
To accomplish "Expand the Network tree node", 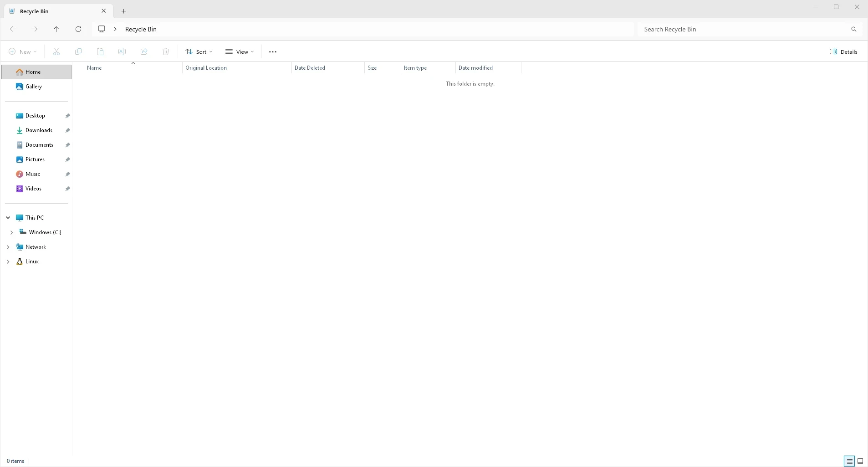I will pyautogui.click(x=8, y=247).
